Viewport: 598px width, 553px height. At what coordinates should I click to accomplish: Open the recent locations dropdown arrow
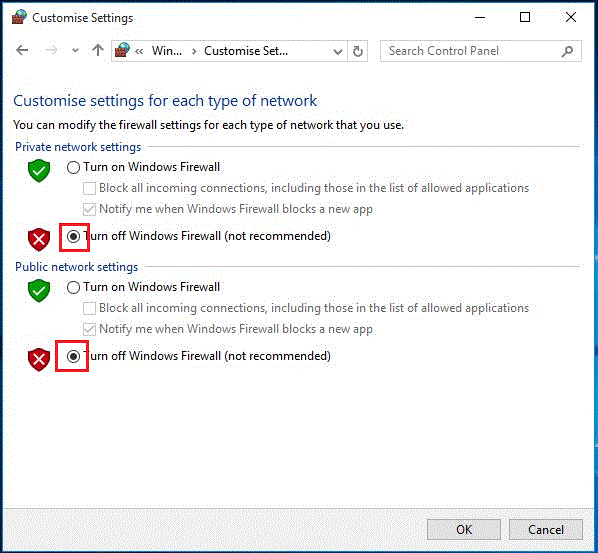pyautogui.click(x=75, y=50)
